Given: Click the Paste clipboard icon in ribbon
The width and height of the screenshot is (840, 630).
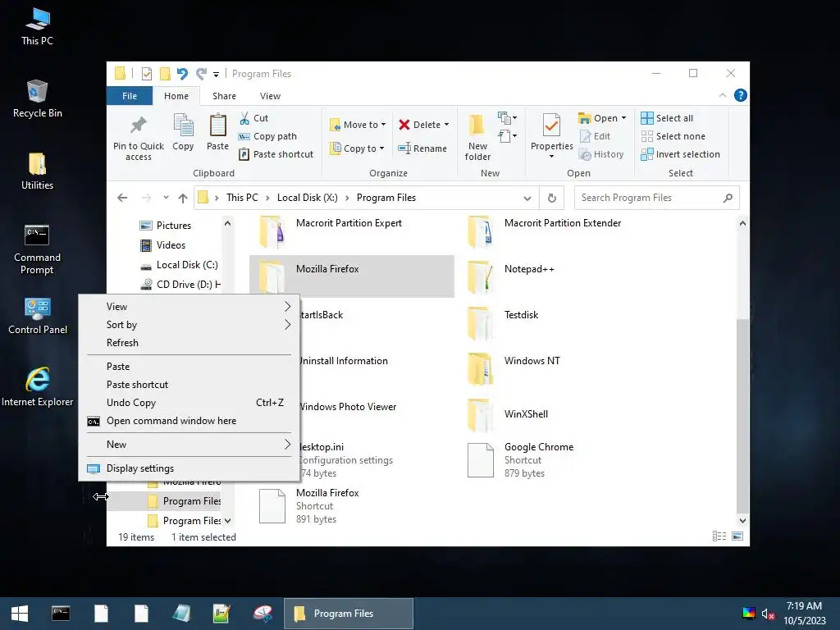Looking at the screenshot, I should pos(217,126).
